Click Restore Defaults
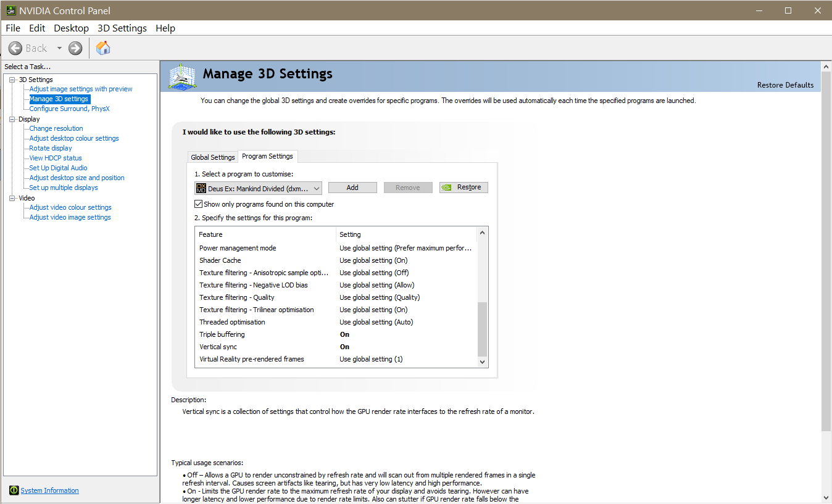Screen dimensions: 832x504 785,85
